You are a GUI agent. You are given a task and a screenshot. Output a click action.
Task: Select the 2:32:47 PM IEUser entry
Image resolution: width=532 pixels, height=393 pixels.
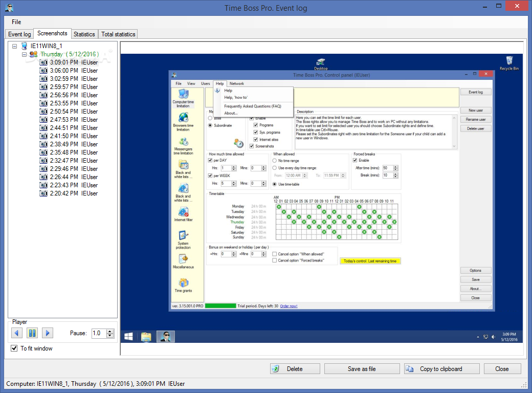(74, 161)
